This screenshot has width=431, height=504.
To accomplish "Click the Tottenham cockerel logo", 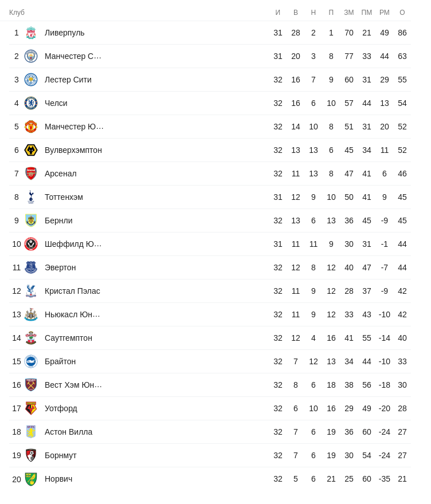I will [31, 197].
